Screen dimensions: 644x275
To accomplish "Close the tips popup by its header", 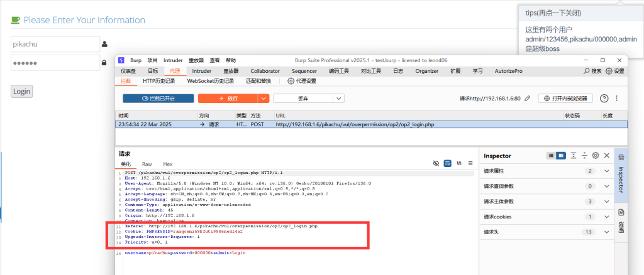I will pos(580,13).
